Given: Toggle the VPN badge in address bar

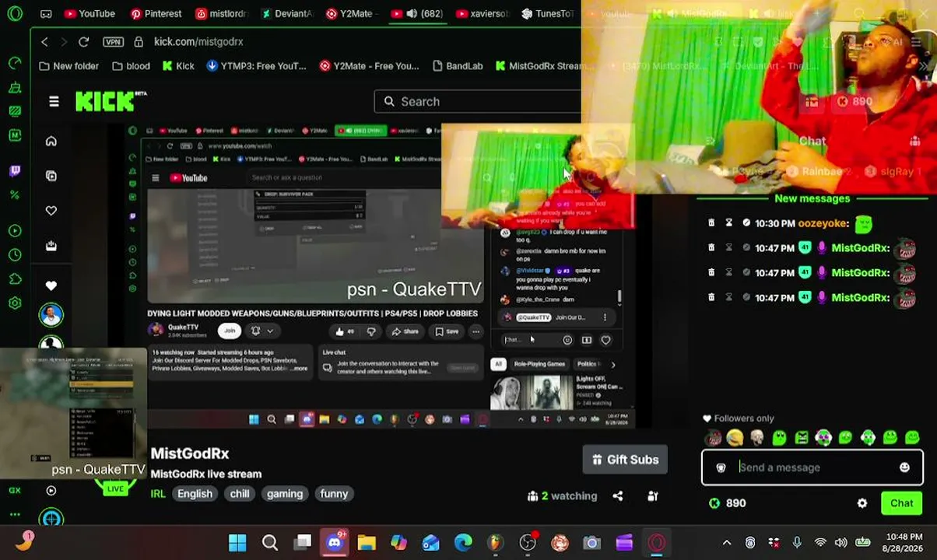Looking at the screenshot, I should click(x=113, y=41).
